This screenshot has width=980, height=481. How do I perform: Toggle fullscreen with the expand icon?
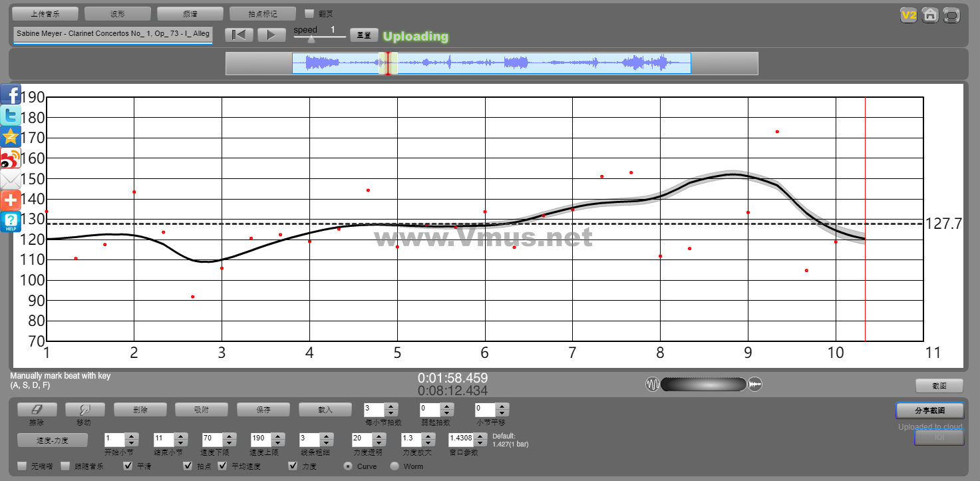[x=952, y=15]
